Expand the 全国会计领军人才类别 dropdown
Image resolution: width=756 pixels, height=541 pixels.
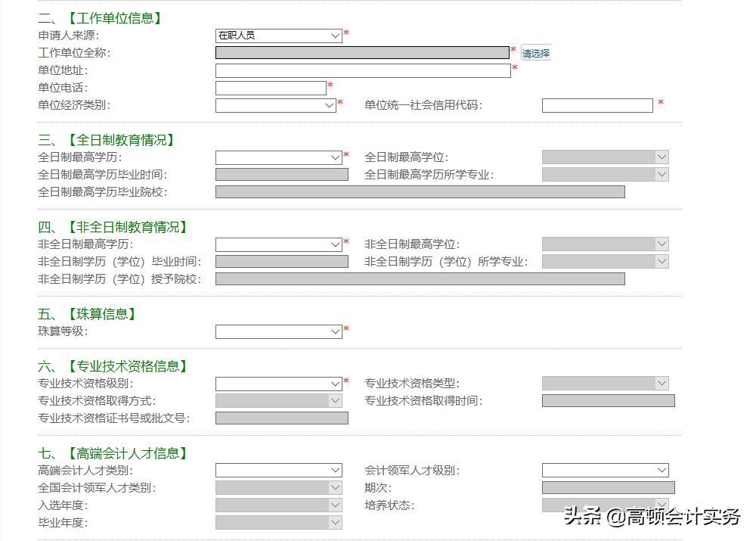(279, 487)
